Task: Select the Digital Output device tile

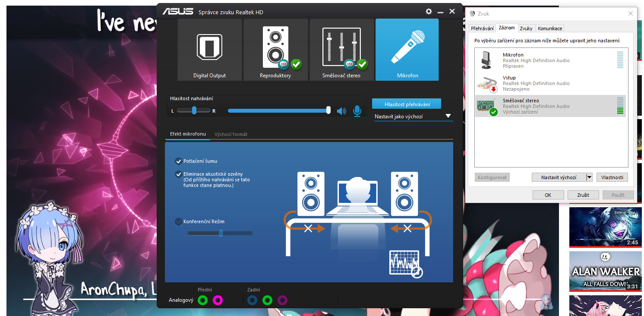Action: point(210,50)
